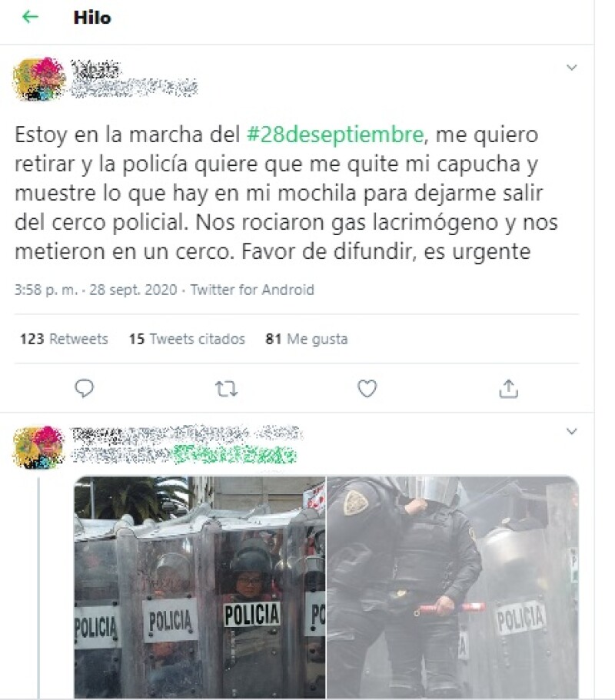View the 15 Tweets citados list

[187, 339]
